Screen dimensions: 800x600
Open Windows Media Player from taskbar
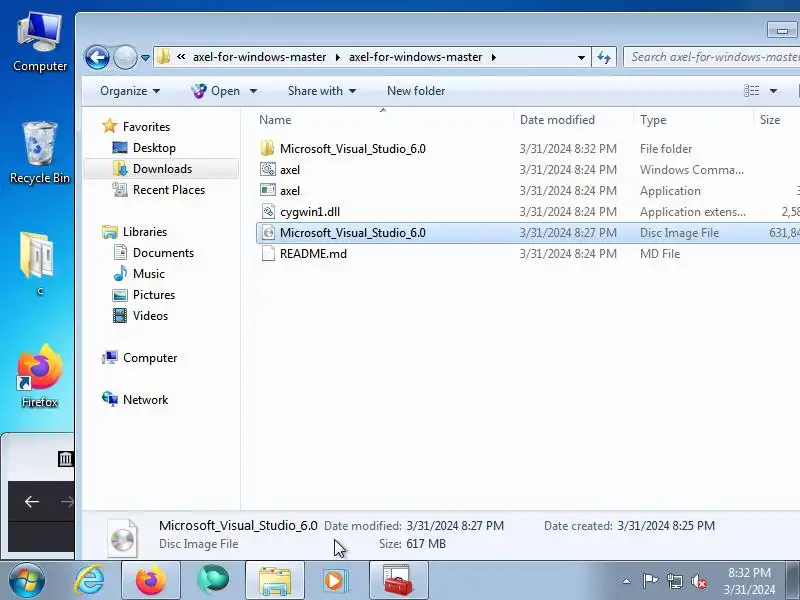point(336,581)
